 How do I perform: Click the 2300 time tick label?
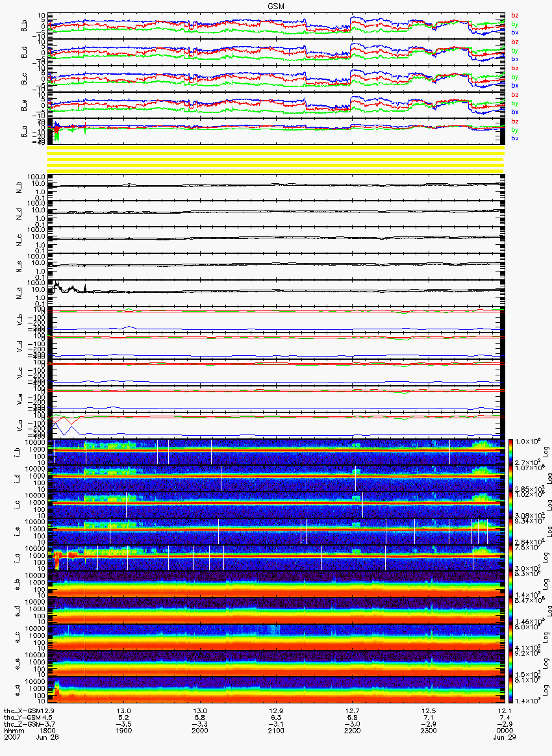[x=429, y=731]
